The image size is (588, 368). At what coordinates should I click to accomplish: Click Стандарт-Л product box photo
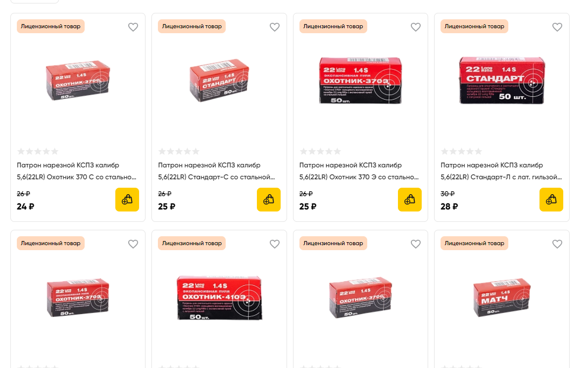pos(502,80)
